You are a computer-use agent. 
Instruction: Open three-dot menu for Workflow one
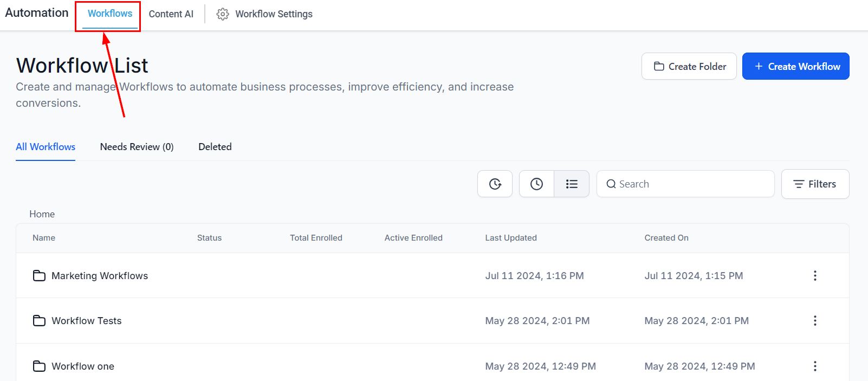click(814, 366)
